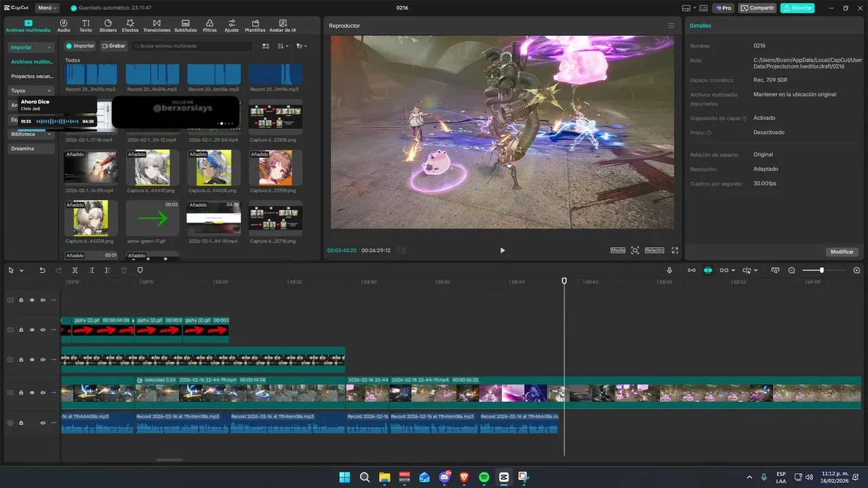Click the Media quality button in player
Image resolution: width=868 pixels, height=488 pixels.
point(618,250)
